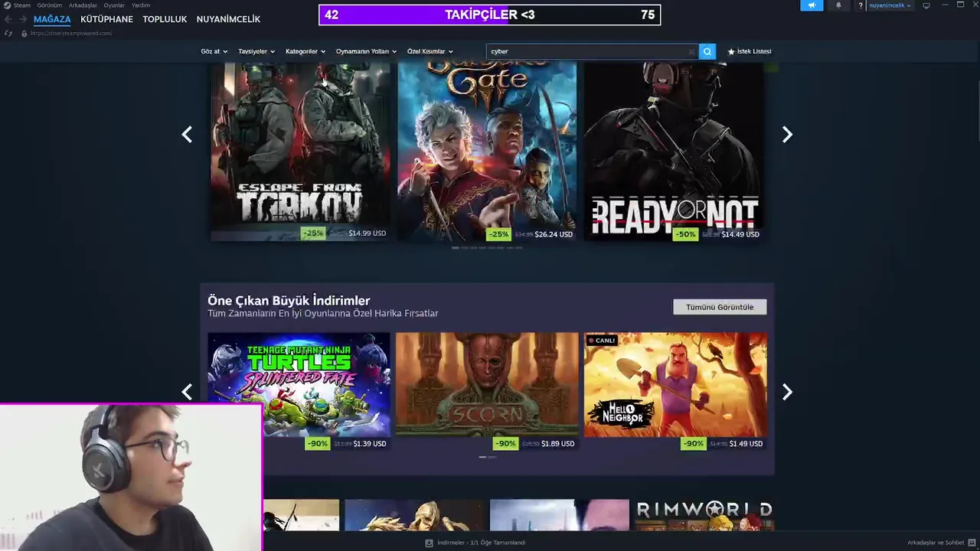The image size is (980, 551).
Task: Open the RimWorld thumbnail
Action: [704, 515]
